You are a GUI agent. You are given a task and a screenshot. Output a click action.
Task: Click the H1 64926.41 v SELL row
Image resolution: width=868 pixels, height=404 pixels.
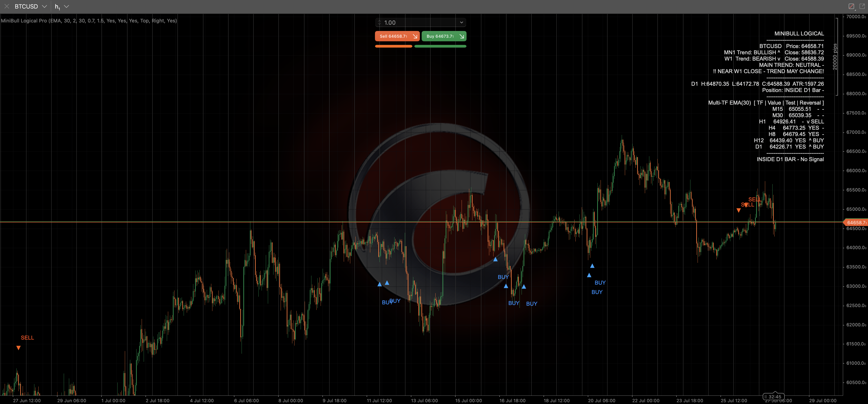(x=791, y=122)
